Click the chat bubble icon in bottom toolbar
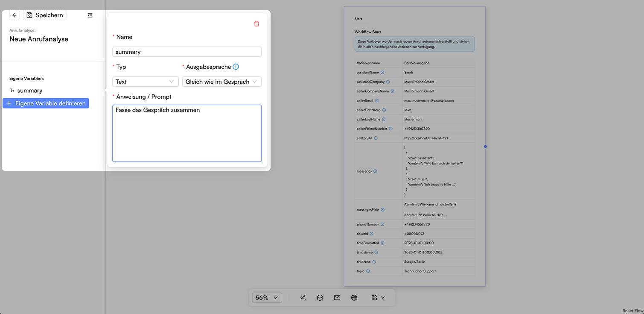Viewport: 644px width, 314px height. pyautogui.click(x=320, y=298)
